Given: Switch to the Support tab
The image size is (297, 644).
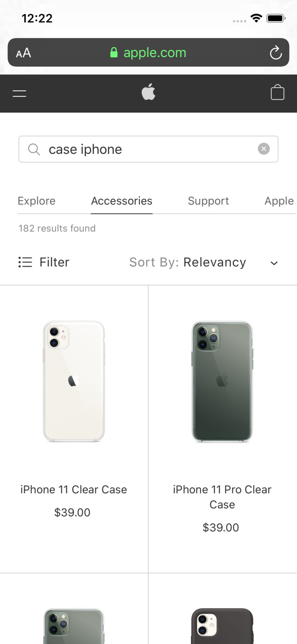Looking at the screenshot, I should pyautogui.click(x=208, y=201).
